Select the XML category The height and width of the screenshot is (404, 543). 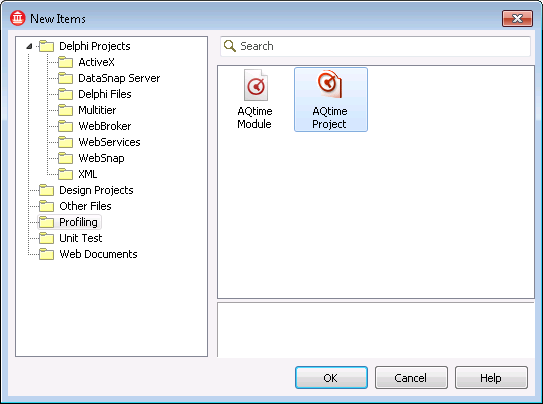pyautogui.click(x=88, y=174)
